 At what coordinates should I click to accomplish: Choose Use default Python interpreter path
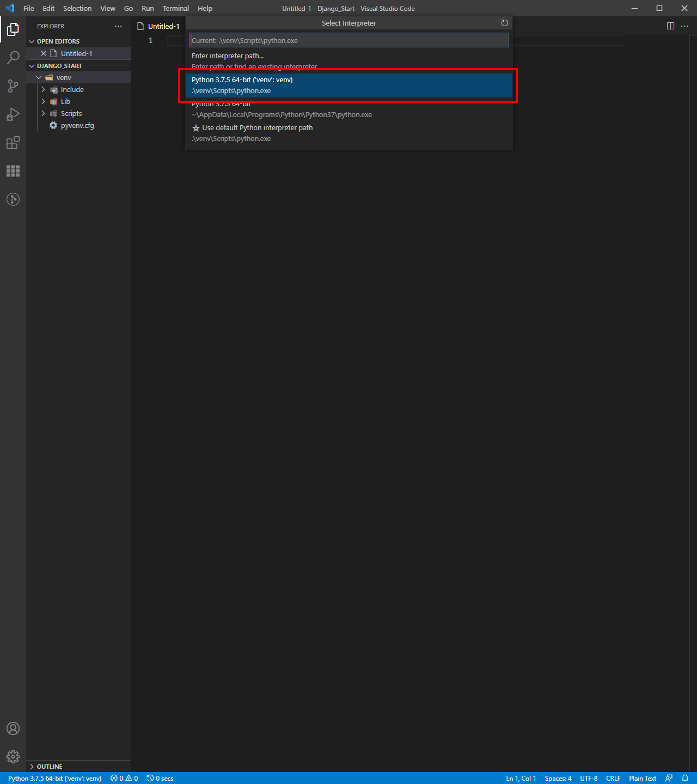click(348, 133)
